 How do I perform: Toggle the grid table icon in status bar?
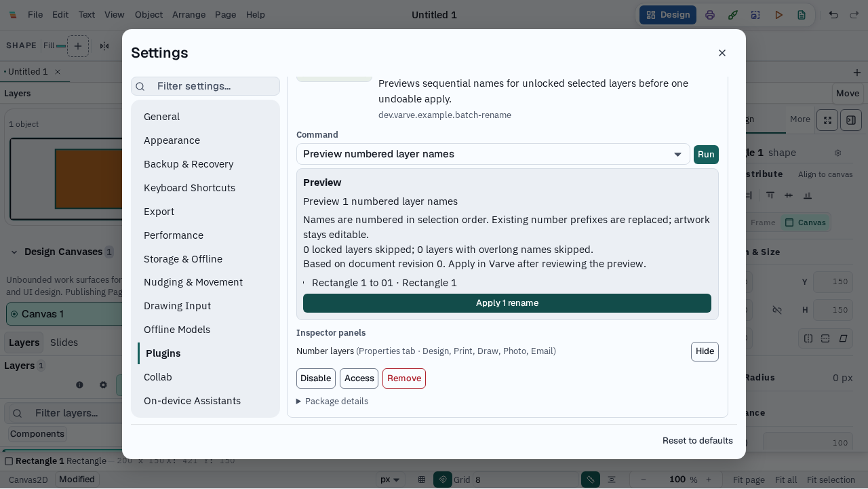pos(422,480)
